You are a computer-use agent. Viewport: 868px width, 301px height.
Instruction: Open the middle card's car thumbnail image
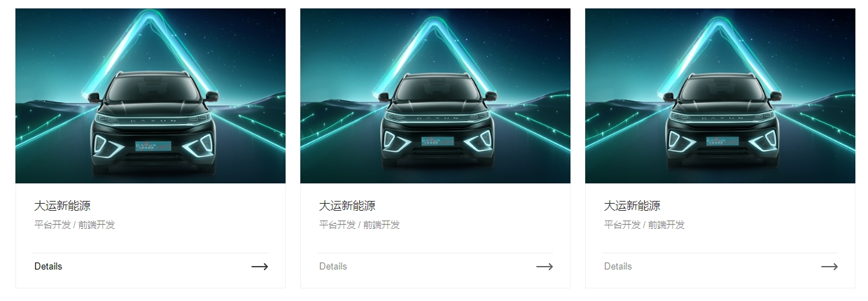click(x=435, y=96)
